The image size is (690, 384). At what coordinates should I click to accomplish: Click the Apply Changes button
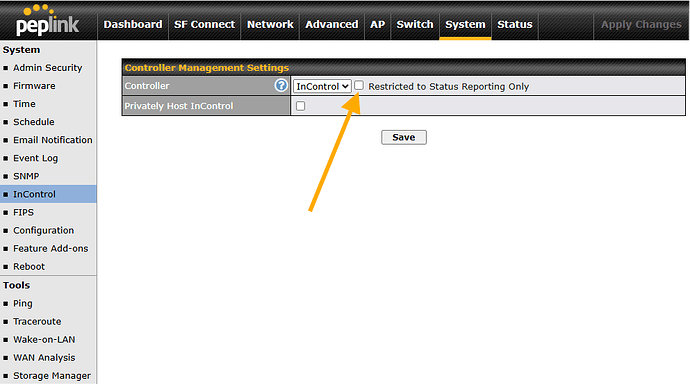(x=641, y=25)
